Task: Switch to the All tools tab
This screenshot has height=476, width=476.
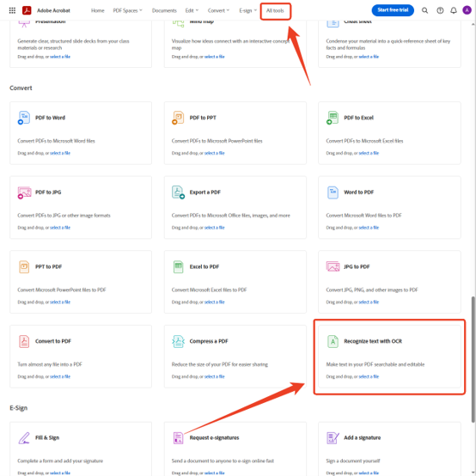Action: point(275,10)
